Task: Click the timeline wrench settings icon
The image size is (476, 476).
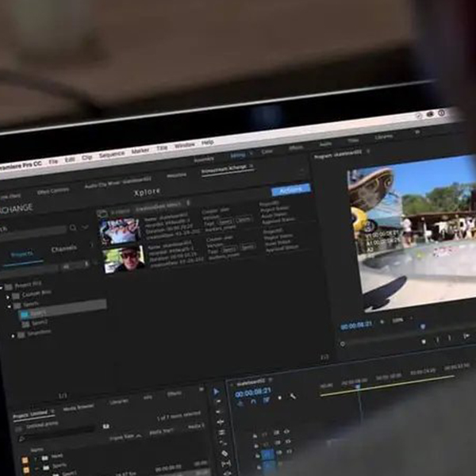Action: coord(292,396)
